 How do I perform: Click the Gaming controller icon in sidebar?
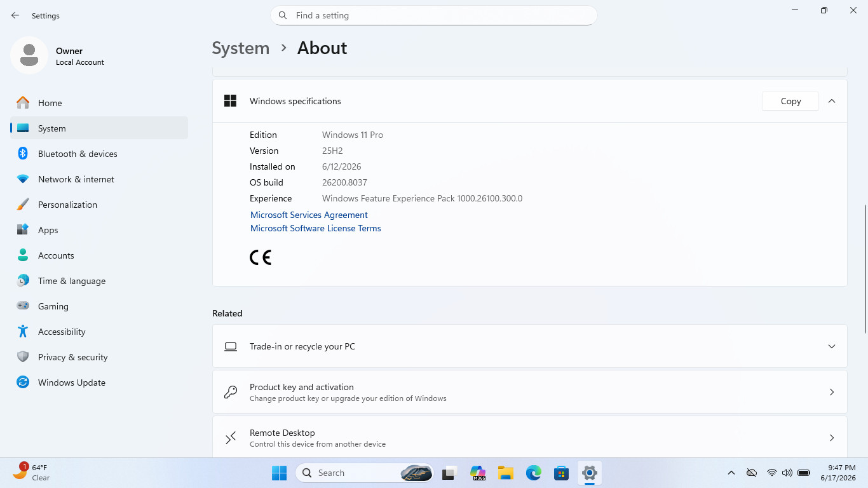coord(23,306)
